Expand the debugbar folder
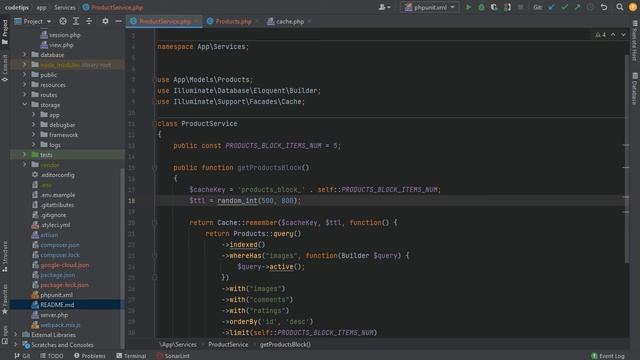 (33, 124)
